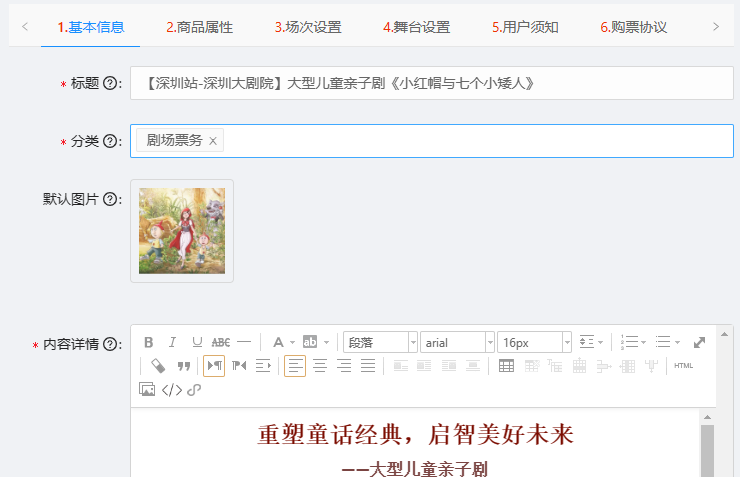Image resolution: width=740 pixels, height=477 pixels.
Task: Insert a blockquote with quote icon
Action: (x=184, y=366)
